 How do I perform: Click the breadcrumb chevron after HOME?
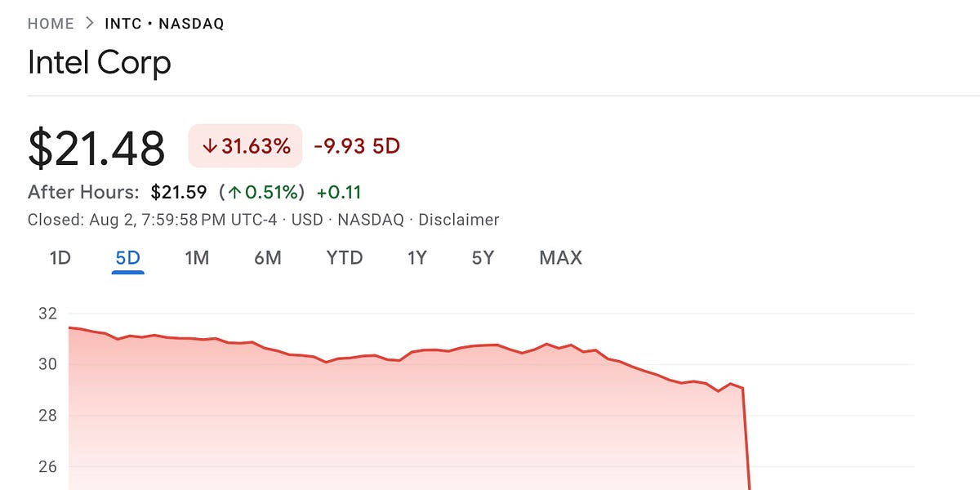point(92,24)
